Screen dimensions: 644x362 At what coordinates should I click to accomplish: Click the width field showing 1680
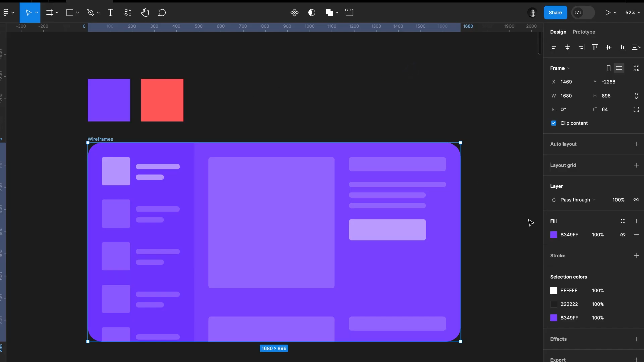[x=566, y=96]
